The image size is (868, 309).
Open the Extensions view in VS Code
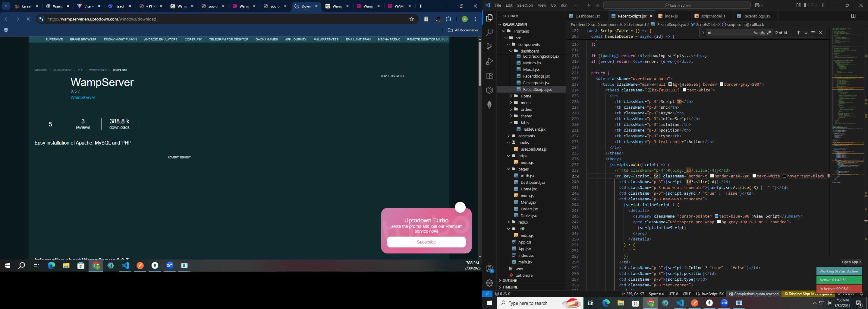489,76
